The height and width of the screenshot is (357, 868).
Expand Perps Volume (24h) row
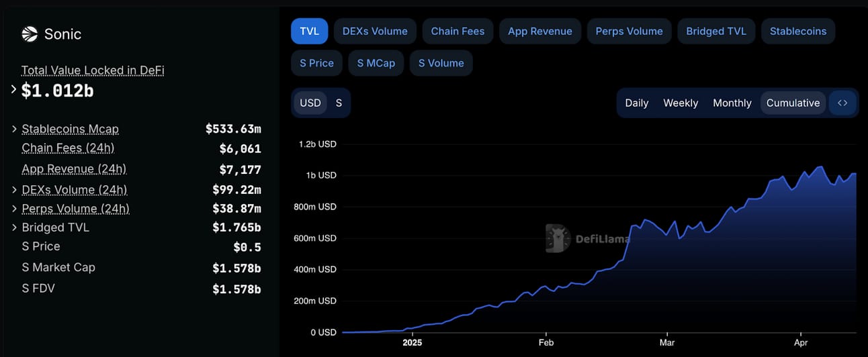[x=15, y=209]
